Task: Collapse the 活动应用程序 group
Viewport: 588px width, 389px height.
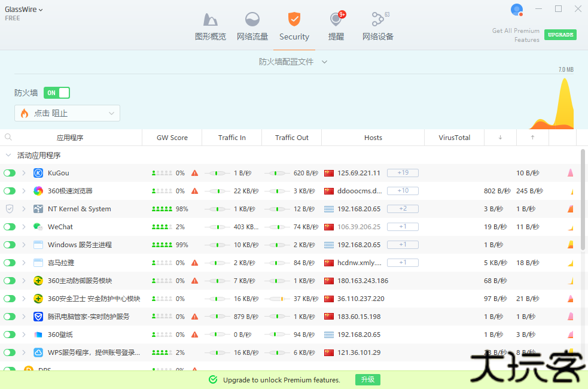Action: pos(8,155)
